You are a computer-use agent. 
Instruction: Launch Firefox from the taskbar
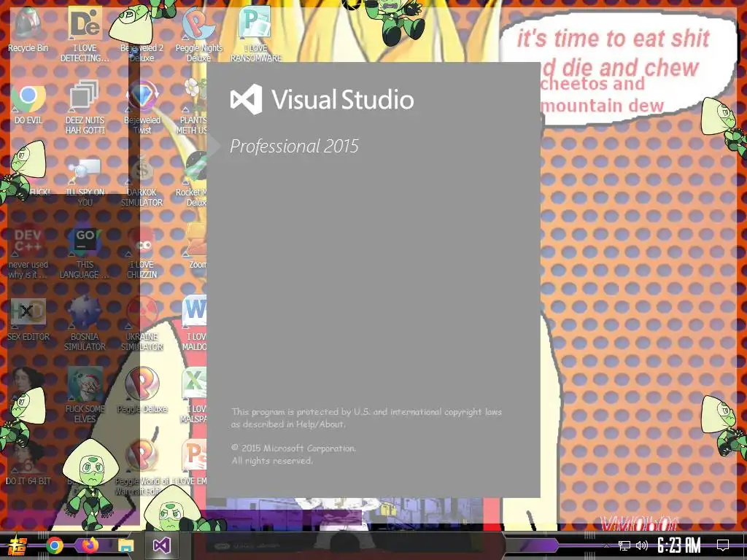coord(90,545)
